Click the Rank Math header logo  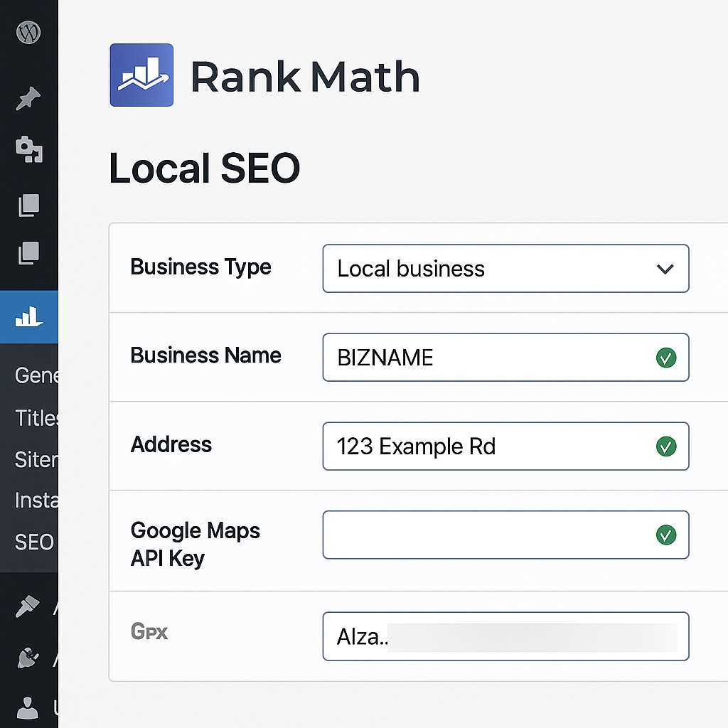click(141, 76)
